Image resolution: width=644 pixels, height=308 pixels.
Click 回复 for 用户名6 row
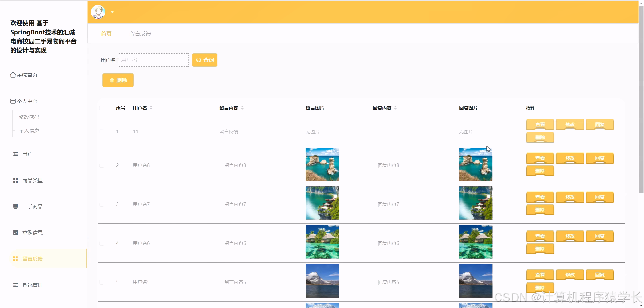pyautogui.click(x=600, y=236)
